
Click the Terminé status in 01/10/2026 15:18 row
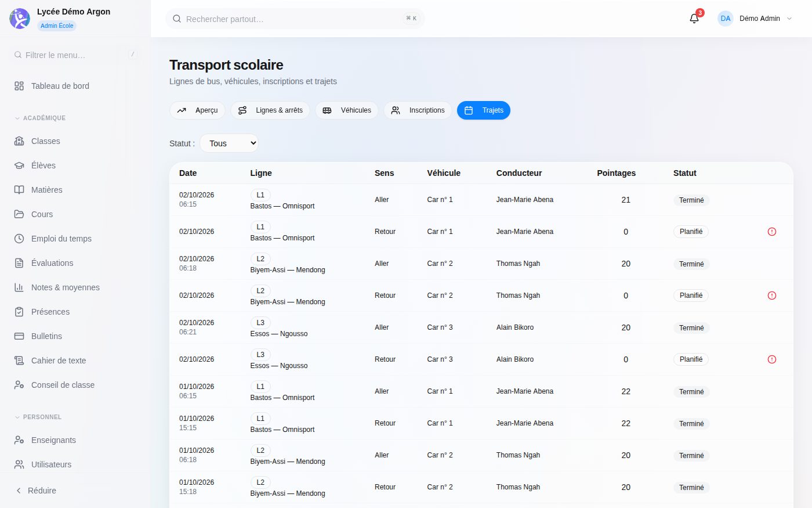(x=691, y=488)
